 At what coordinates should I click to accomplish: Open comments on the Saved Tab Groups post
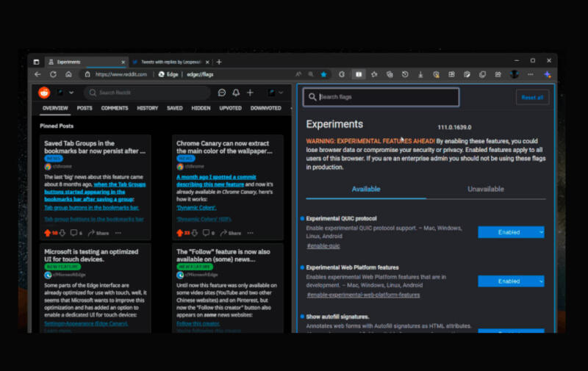tap(76, 233)
